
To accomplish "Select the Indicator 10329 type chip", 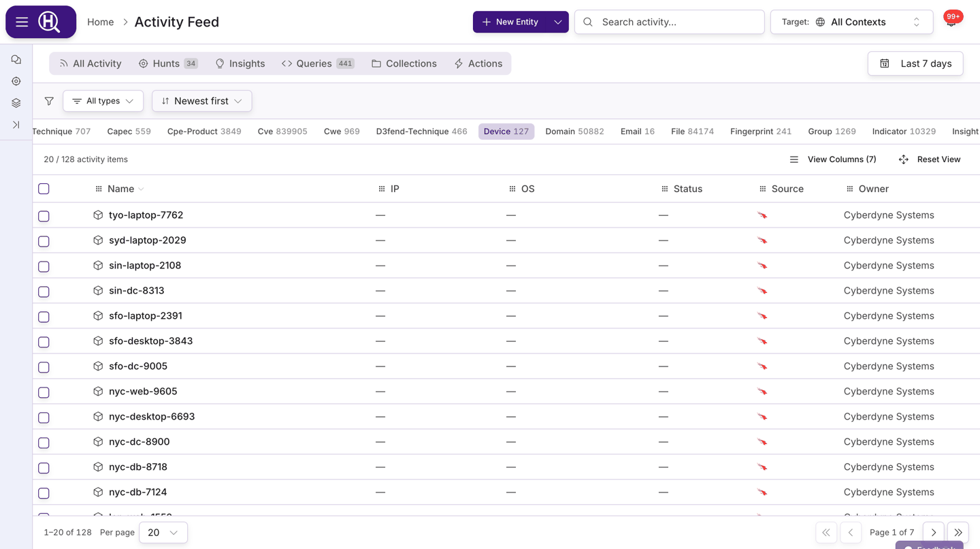I will point(904,131).
